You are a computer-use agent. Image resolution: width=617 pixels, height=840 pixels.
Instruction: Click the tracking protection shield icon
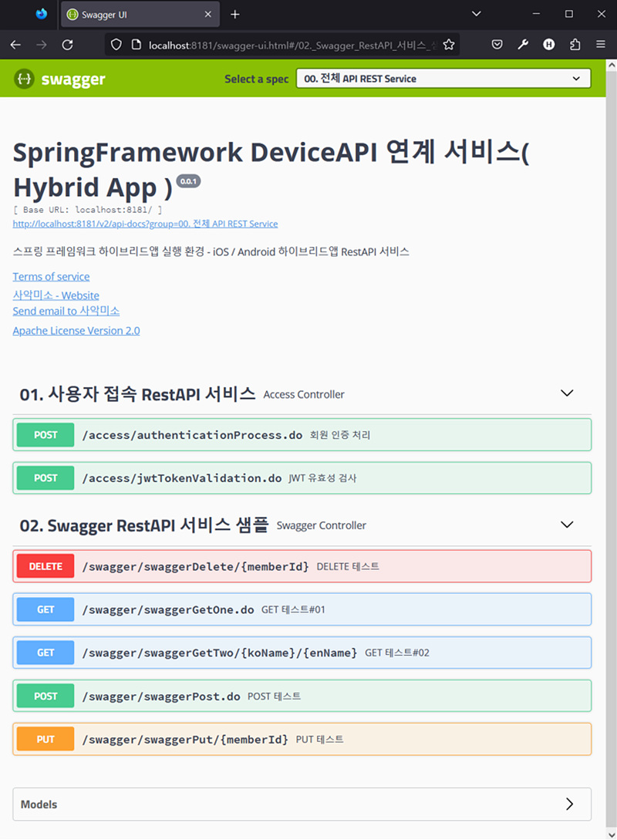(116, 45)
